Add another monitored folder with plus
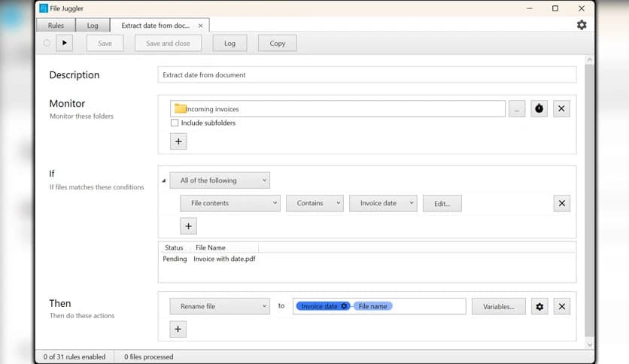 pos(178,141)
